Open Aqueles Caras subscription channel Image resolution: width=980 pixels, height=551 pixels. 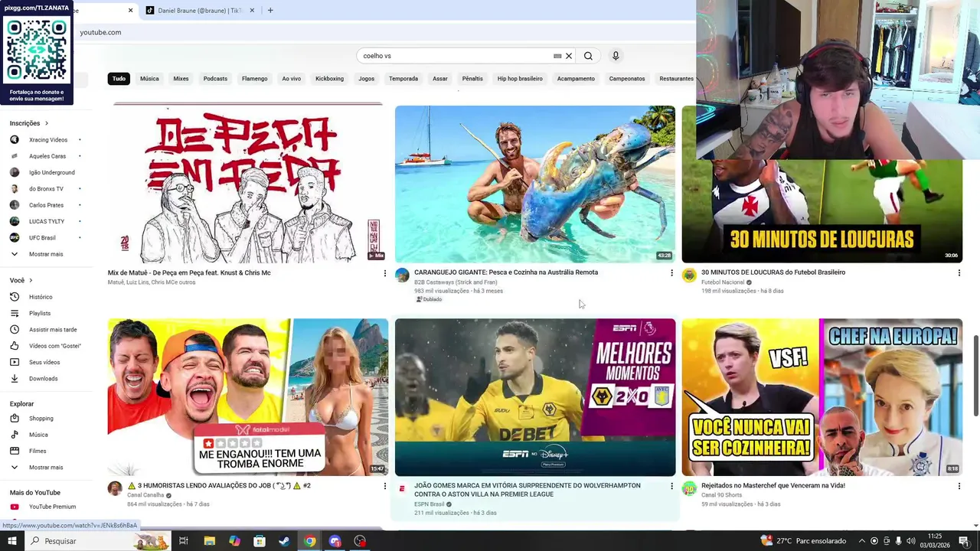pos(47,156)
